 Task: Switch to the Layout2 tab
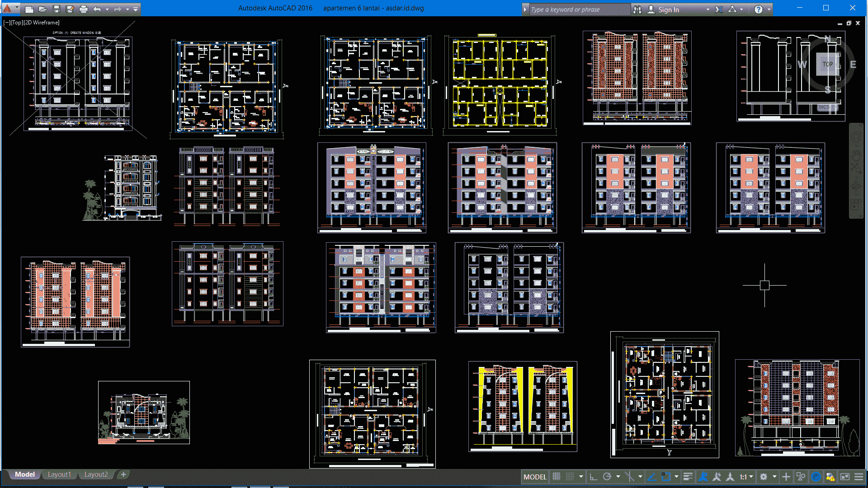point(96,474)
